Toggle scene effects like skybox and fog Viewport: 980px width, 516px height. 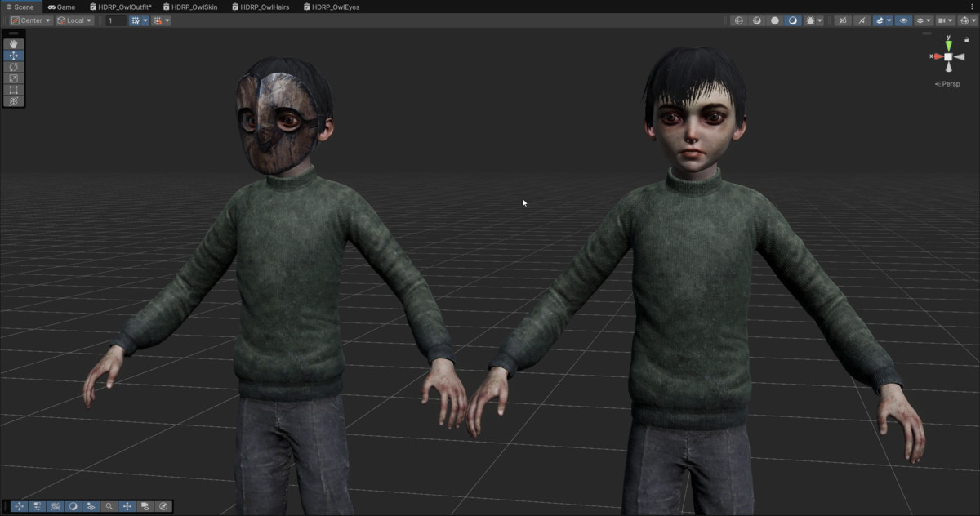[880, 20]
